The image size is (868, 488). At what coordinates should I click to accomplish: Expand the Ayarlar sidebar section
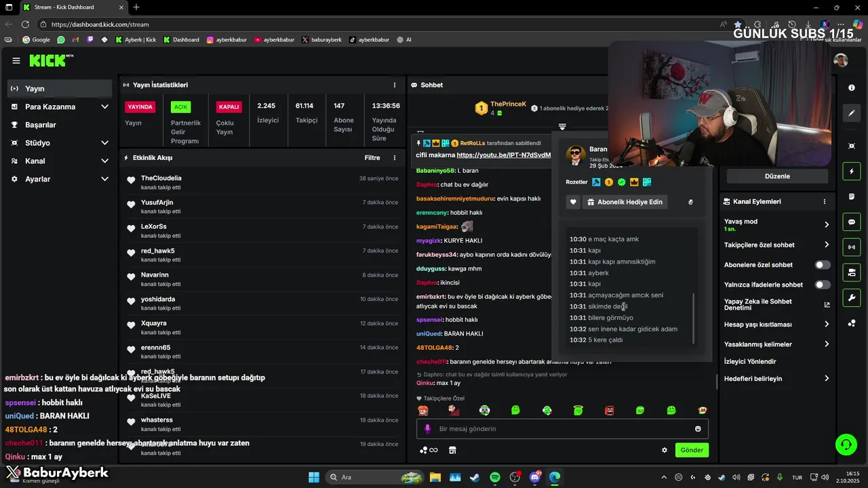104,179
